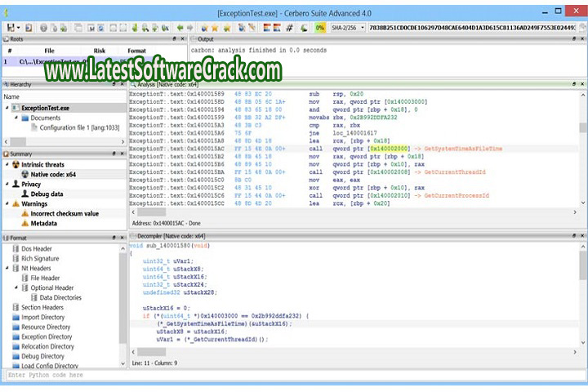
Task: Float the Summary panel using its undock icon
Action: 115,154
